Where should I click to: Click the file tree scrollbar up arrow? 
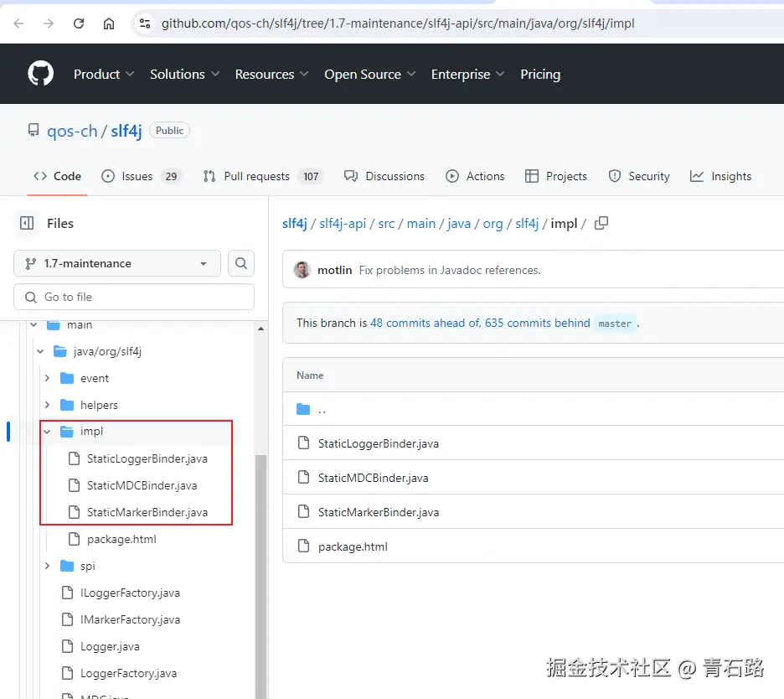coord(260,329)
